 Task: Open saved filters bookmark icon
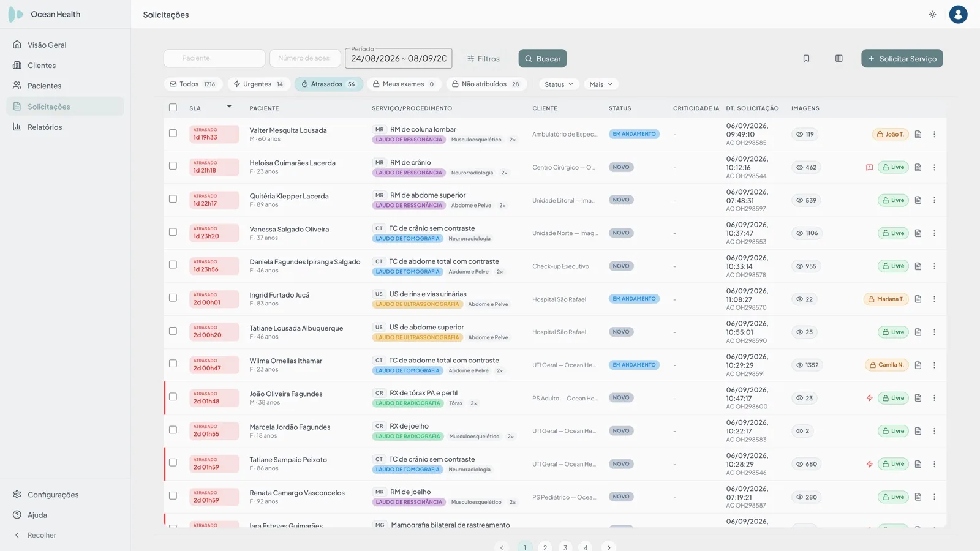(806, 58)
